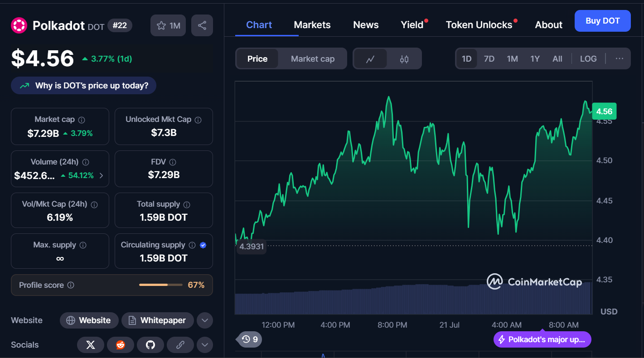Expand more Website links chevron
Screen dimensions: 644x358
[x=204, y=320]
